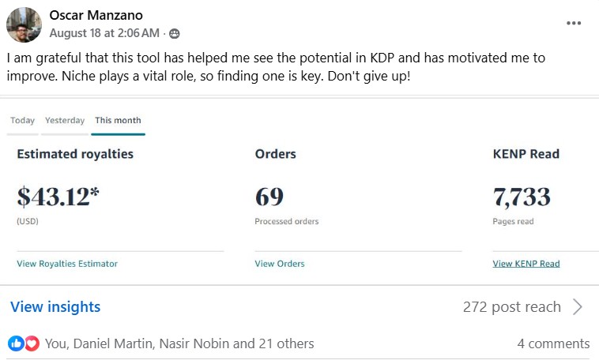Show who reacted to the post
Screen dimensions: 599x364
(x=180, y=343)
